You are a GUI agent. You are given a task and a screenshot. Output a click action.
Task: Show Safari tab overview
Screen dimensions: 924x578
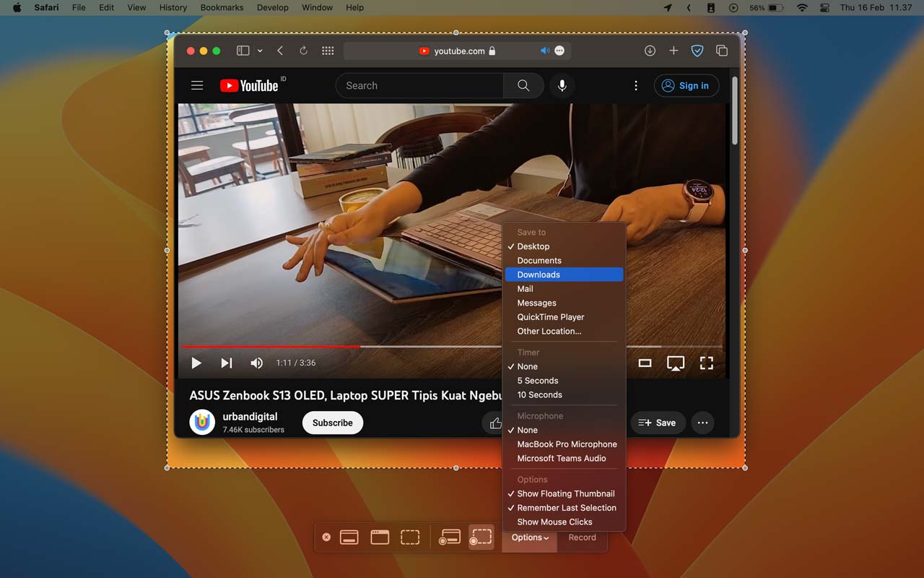click(x=721, y=51)
